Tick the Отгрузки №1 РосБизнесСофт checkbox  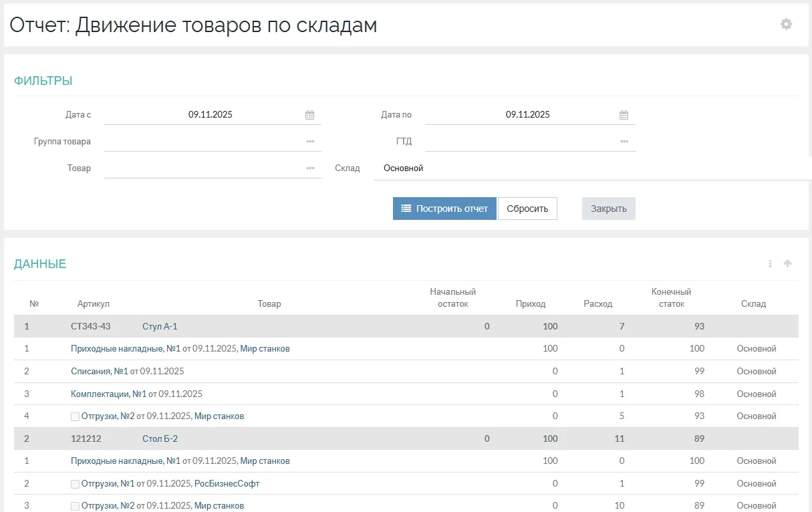point(76,484)
